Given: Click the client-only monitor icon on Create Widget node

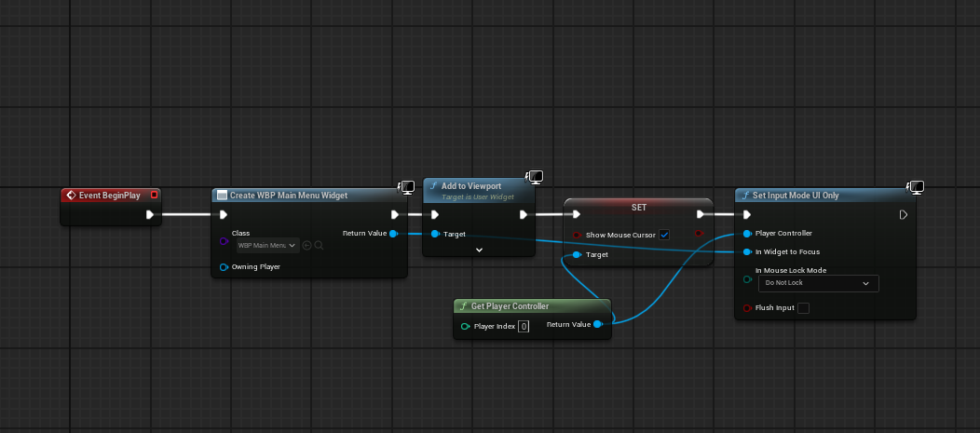Looking at the screenshot, I should (407, 187).
